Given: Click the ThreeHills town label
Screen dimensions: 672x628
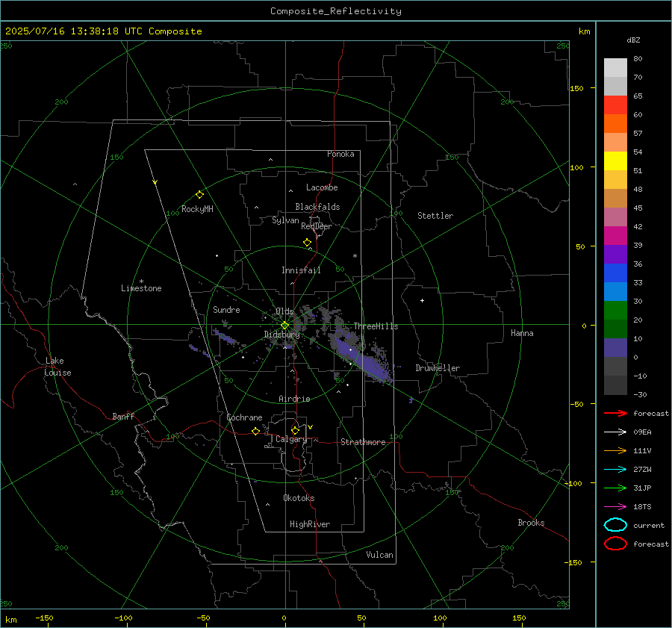Looking at the screenshot, I should [x=376, y=326].
